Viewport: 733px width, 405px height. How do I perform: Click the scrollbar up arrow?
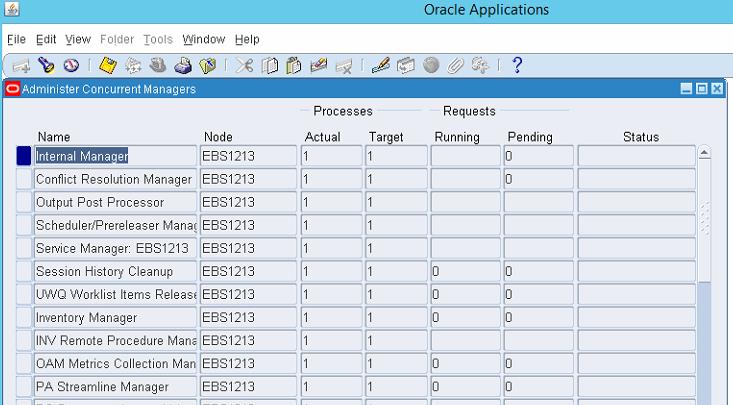click(705, 152)
